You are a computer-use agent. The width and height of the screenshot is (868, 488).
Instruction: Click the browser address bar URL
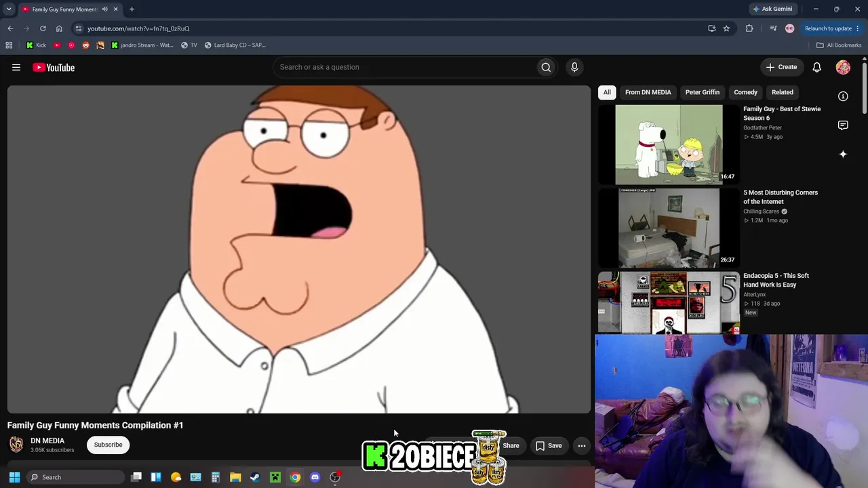138,28
